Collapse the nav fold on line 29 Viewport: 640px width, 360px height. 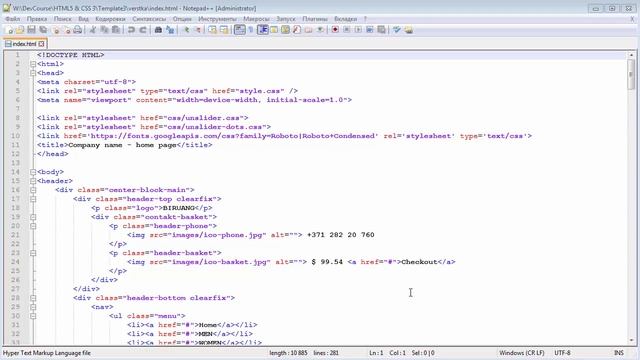click(33, 307)
